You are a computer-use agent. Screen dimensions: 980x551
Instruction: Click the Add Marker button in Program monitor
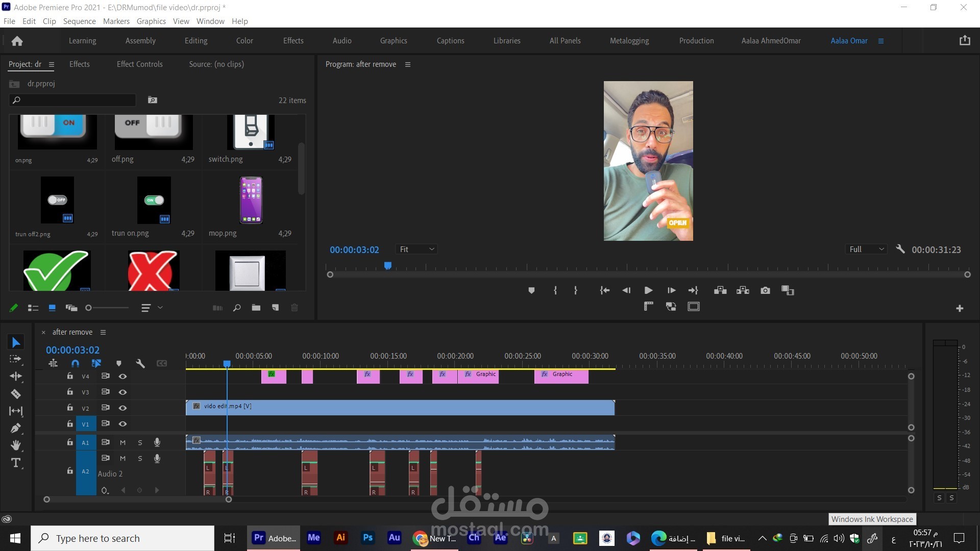pyautogui.click(x=531, y=291)
